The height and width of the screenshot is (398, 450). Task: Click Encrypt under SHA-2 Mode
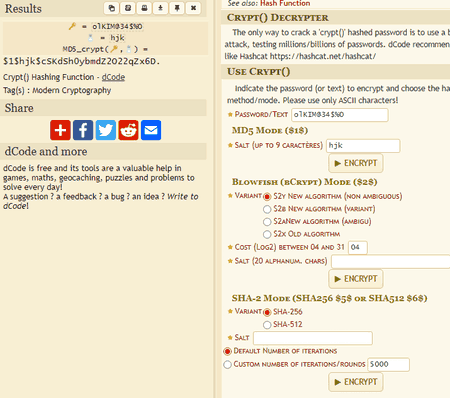tap(356, 382)
